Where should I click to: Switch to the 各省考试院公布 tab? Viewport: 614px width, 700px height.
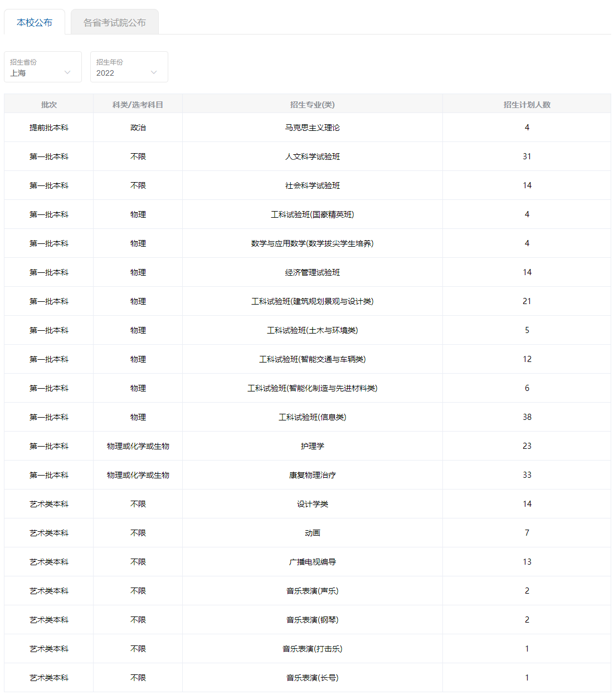tap(114, 22)
